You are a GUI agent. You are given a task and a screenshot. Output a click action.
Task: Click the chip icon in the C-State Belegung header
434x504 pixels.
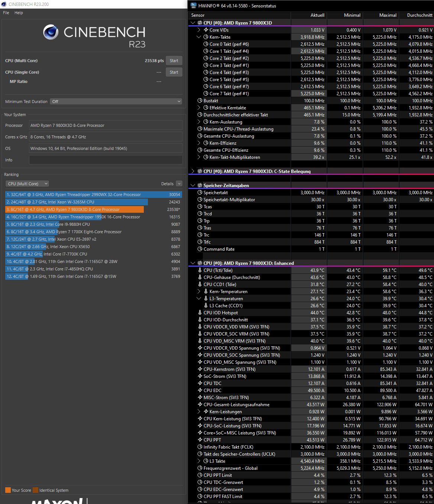tap(200, 171)
